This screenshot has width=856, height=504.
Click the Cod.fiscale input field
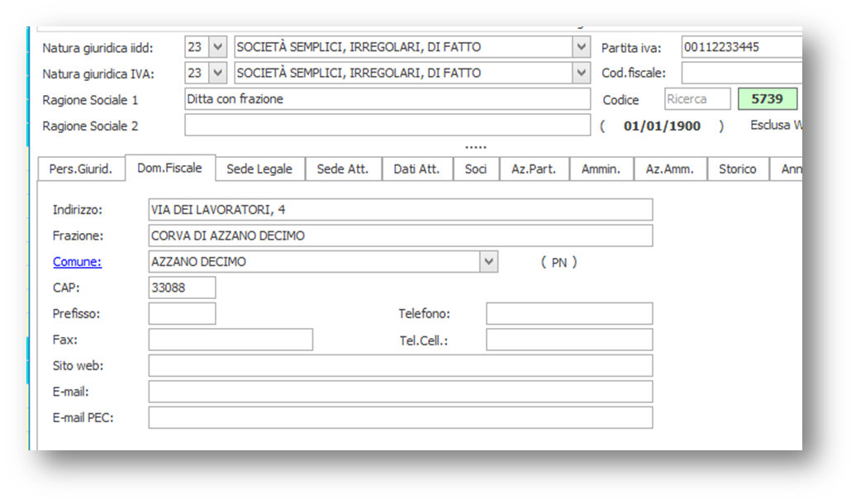(x=741, y=73)
